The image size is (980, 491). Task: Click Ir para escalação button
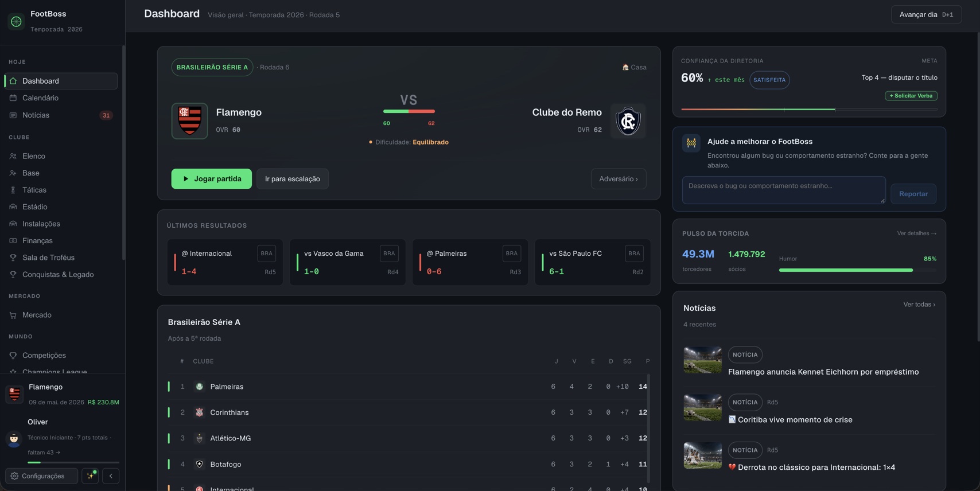pos(293,179)
